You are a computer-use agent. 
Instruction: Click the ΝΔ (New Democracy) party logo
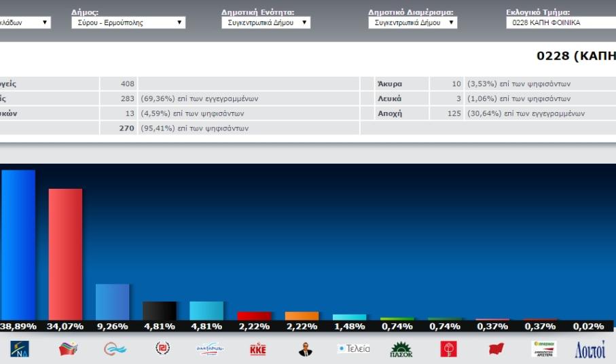19,349
